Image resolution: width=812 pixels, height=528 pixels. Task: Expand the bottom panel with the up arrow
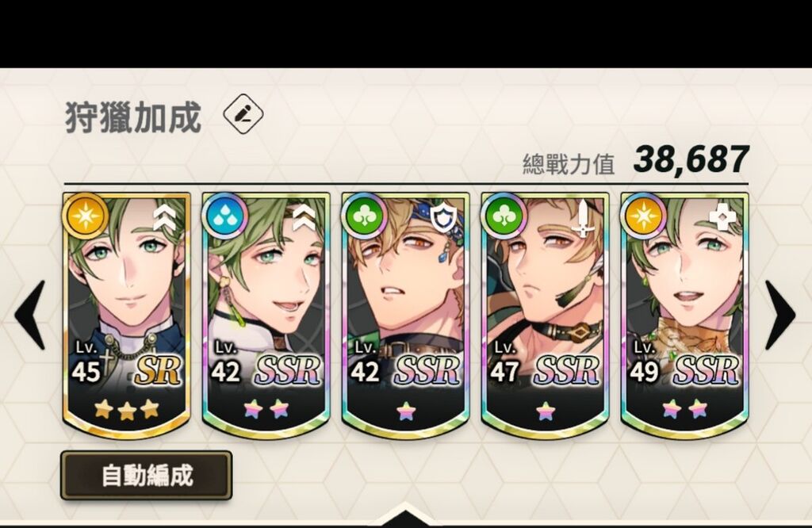(405, 515)
